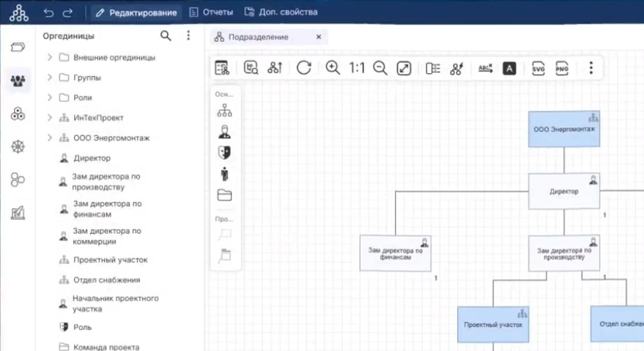Reset zoom to 1:1 scale
644x351 pixels.
(357, 68)
